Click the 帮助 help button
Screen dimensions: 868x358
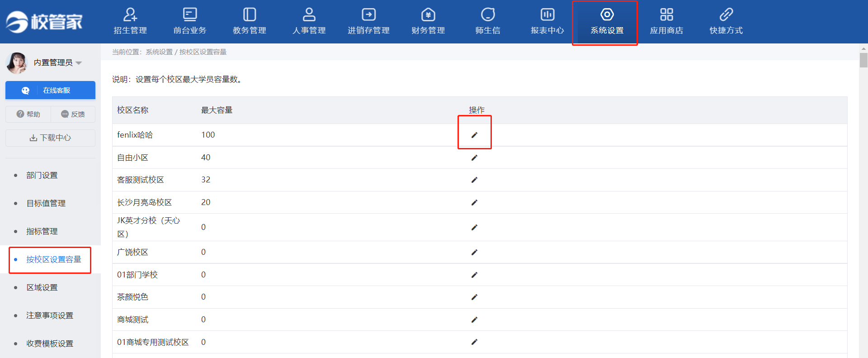[x=28, y=114]
